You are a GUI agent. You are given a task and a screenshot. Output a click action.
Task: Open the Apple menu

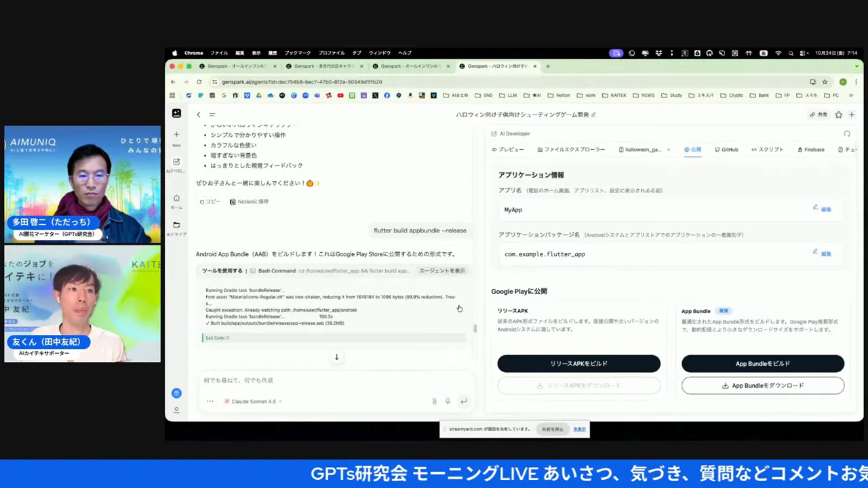click(174, 53)
